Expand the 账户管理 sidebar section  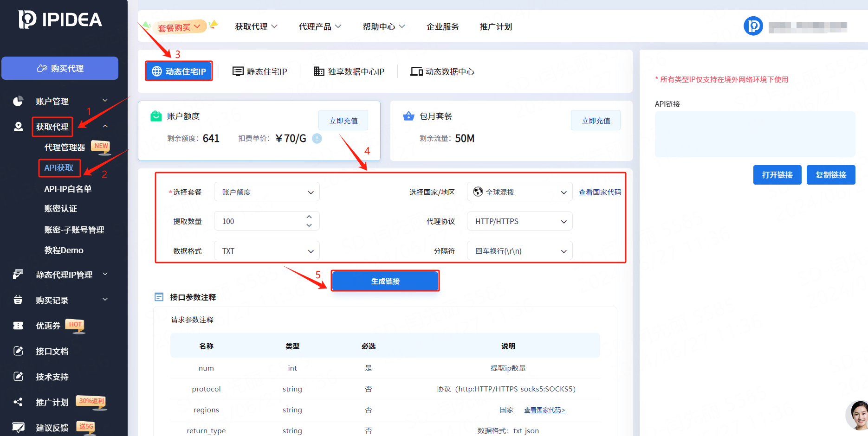pyautogui.click(x=105, y=101)
